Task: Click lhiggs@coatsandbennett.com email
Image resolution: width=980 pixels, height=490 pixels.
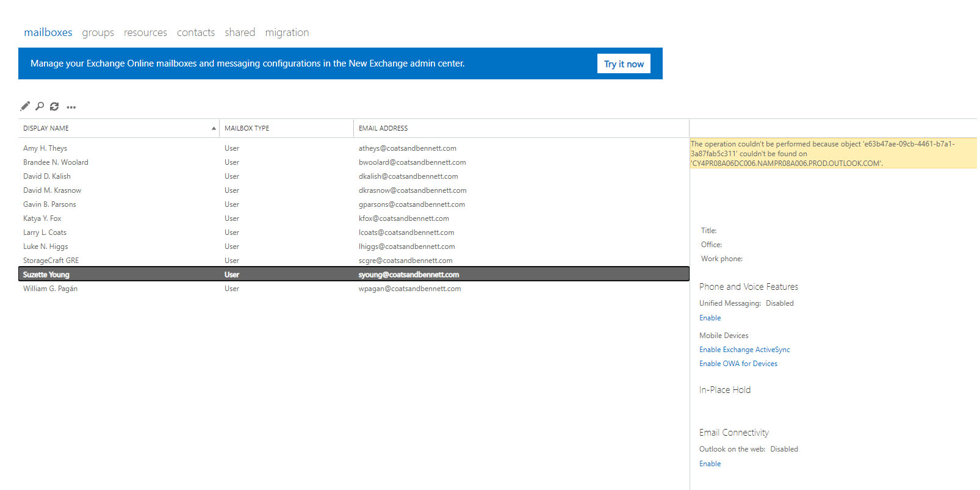Action: (x=406, y=247)
